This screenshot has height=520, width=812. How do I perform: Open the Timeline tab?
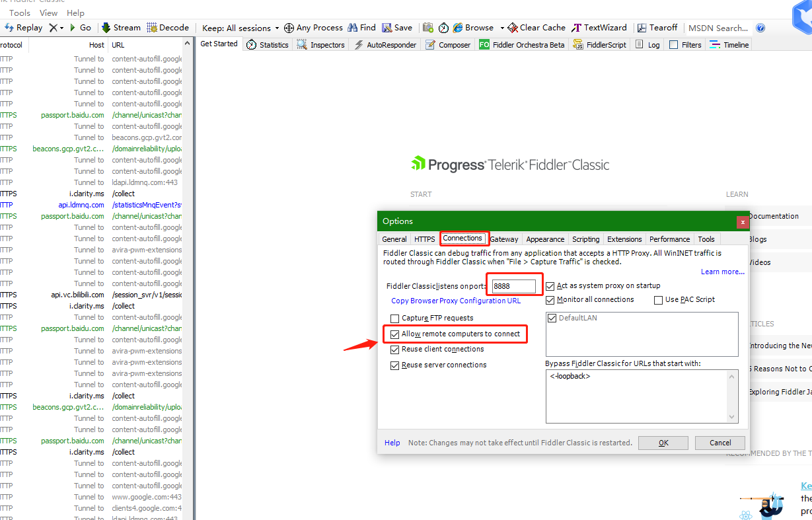pos(729,45)
